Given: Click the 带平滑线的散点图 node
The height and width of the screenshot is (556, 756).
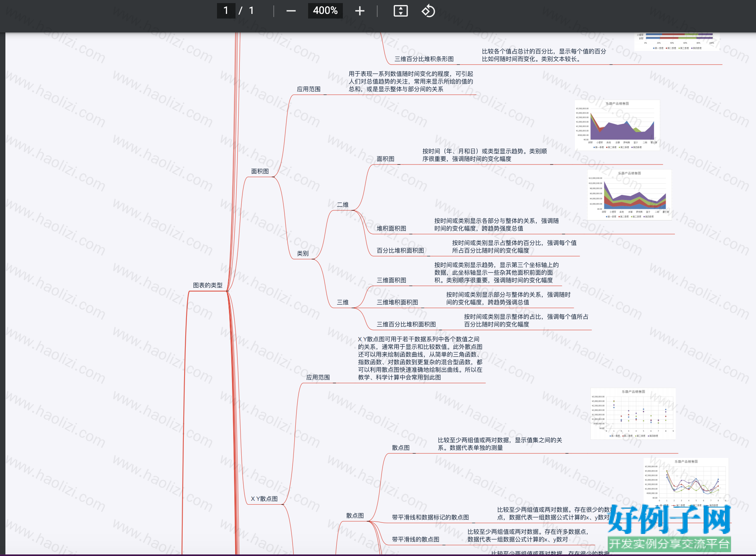Looking at the screenshot, I should [x=415, y=539].
